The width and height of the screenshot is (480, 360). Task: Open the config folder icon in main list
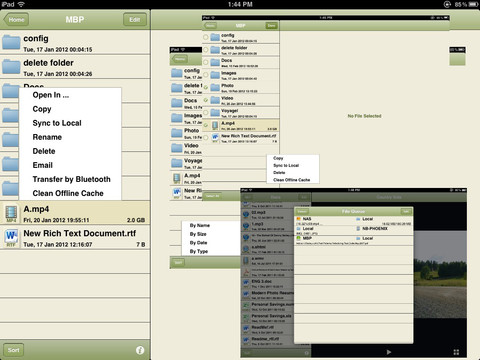tap(11, 43)
